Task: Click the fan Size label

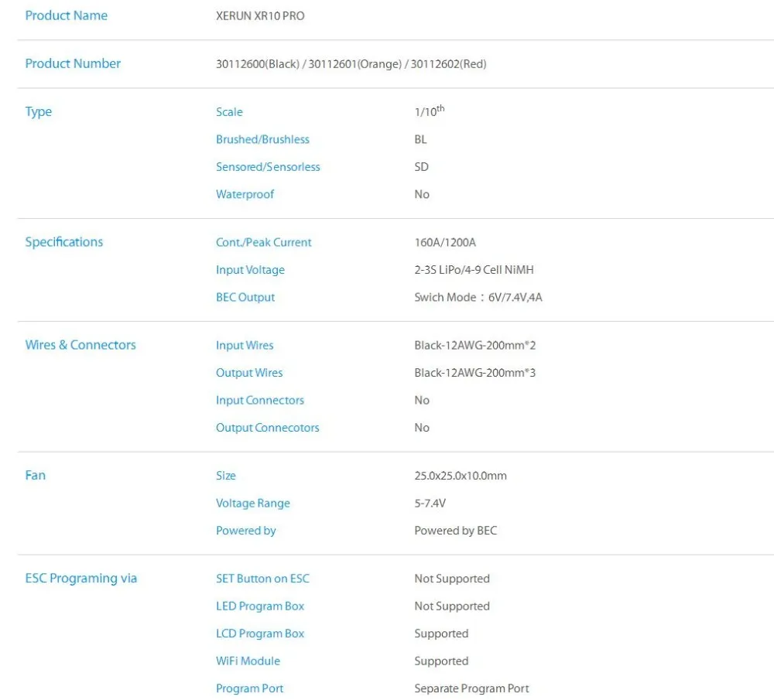Action: [225, 476]
